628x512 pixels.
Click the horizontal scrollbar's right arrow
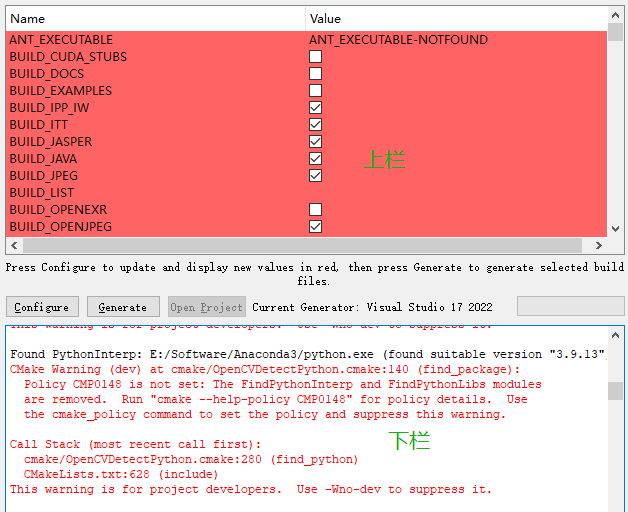[598, 245]
